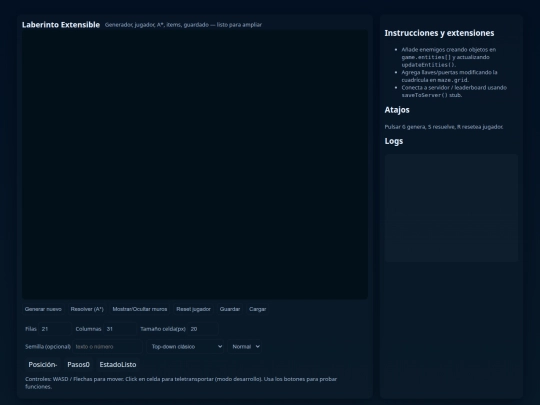Load a saved maze with Cargar
Viewport: 540px width, 405px height.
258,309
